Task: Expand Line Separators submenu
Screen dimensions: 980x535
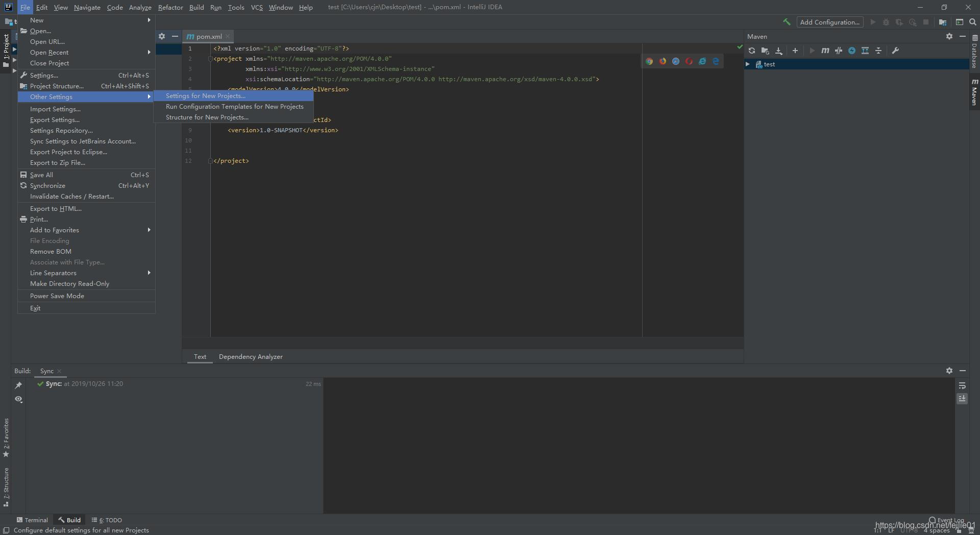Action: tap(87, 273)
